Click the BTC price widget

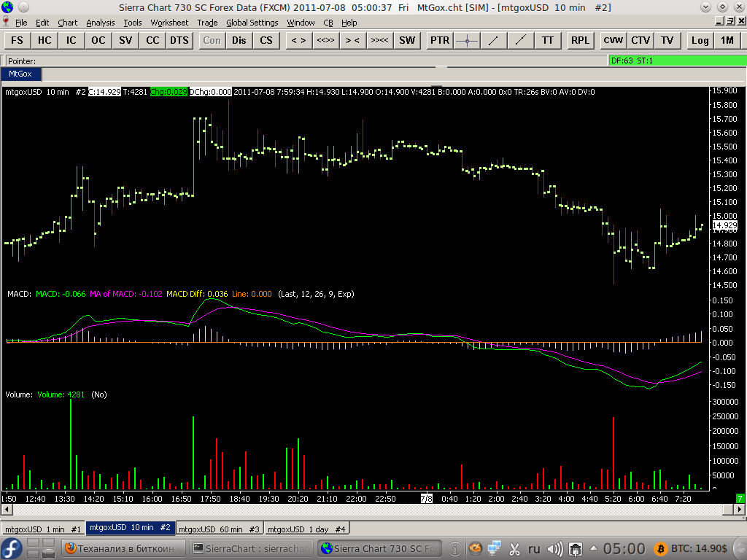(692, 548)
